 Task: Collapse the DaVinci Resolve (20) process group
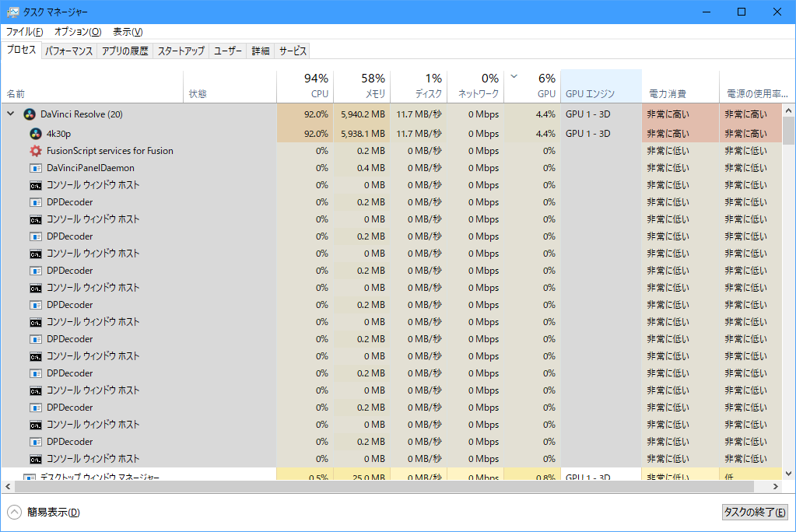[x=11, y=114]
